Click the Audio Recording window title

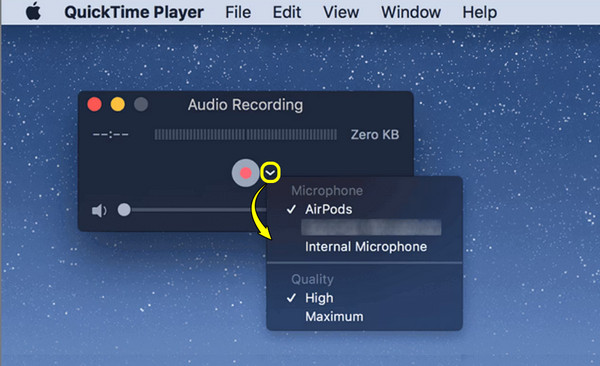(245, 105)
